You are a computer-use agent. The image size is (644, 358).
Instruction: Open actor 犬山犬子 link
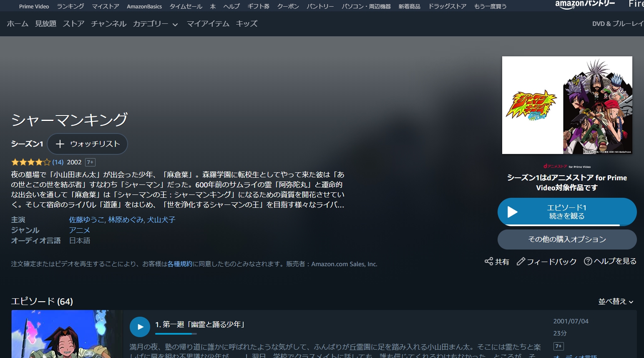click(161, 220)
